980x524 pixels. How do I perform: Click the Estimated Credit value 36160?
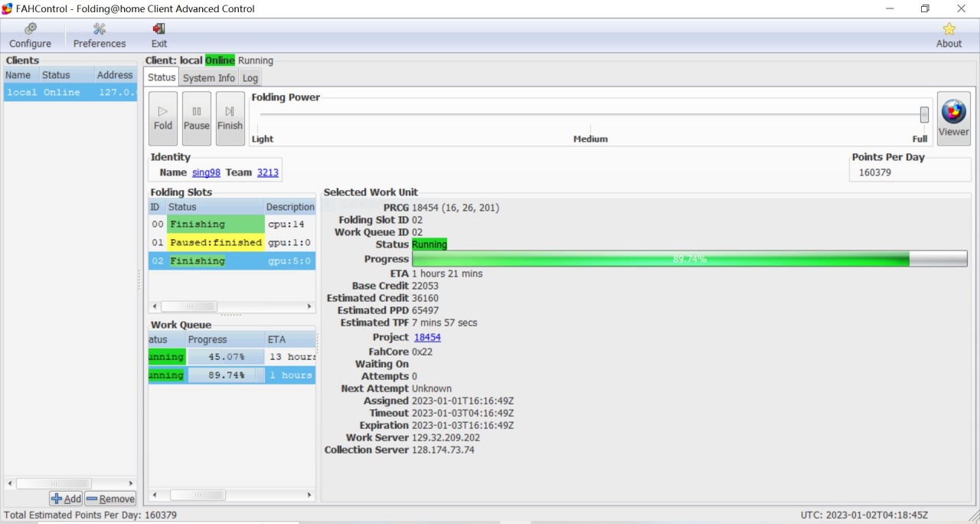[425, 298]
